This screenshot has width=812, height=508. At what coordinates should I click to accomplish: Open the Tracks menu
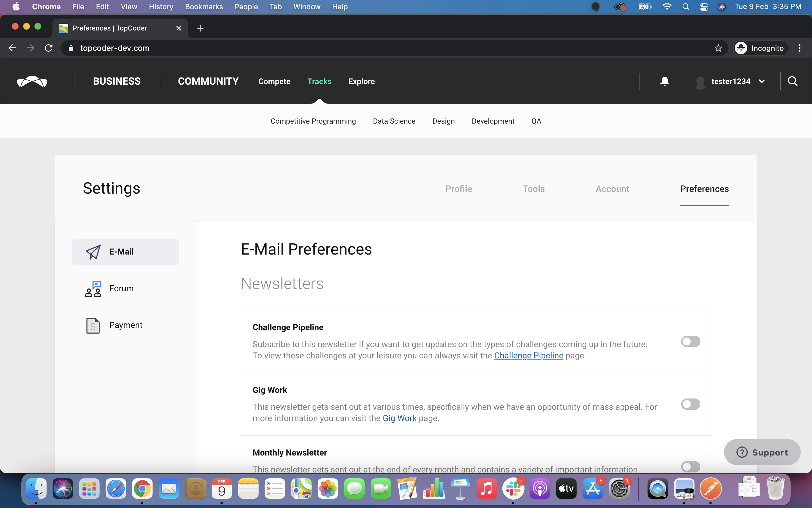[319, 81]
